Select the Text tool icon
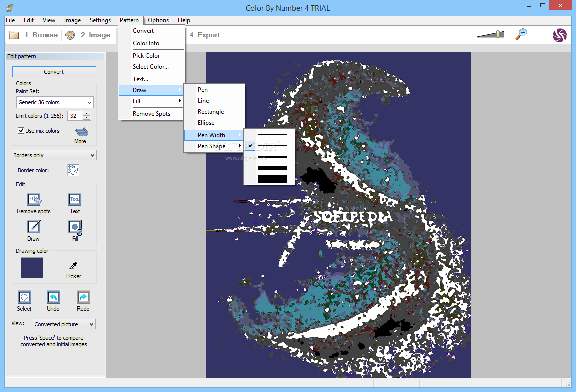 point(75,199)
